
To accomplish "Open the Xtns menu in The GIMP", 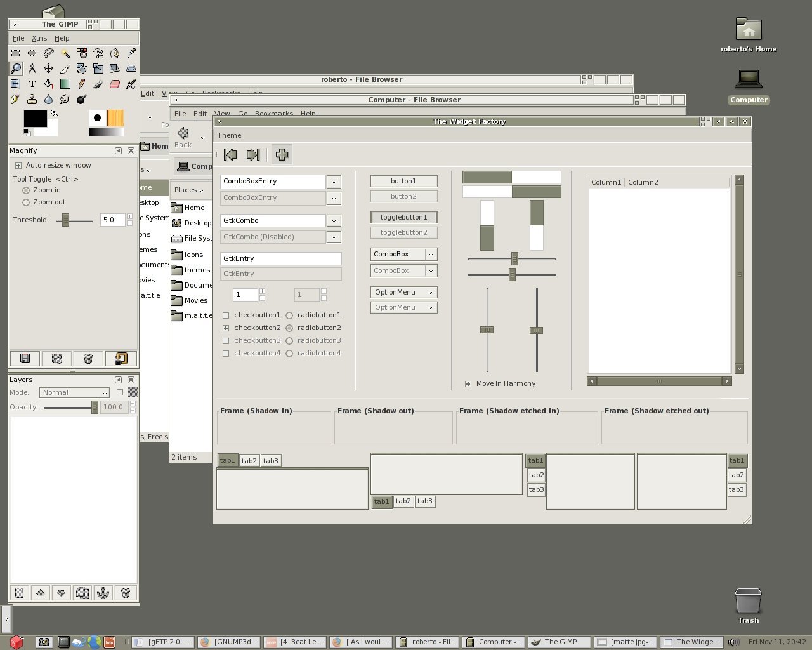I will [x=39, y=38].
